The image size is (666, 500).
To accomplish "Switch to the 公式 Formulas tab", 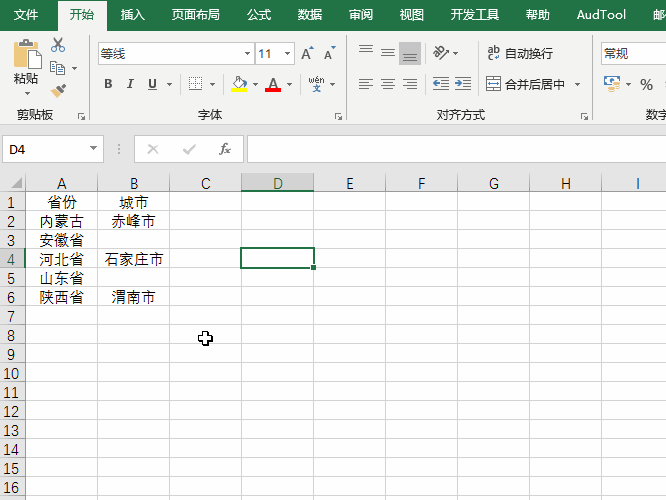I will coord(259,15).
